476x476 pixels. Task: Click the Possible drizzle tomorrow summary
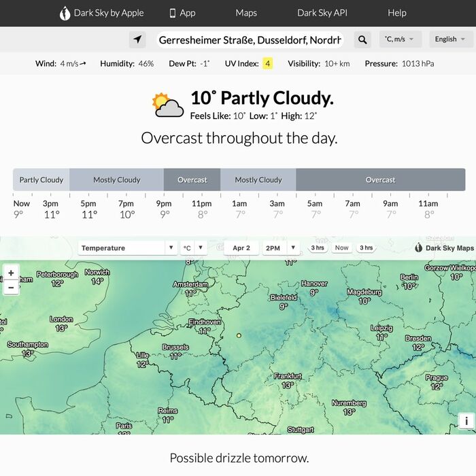(239, 458)
